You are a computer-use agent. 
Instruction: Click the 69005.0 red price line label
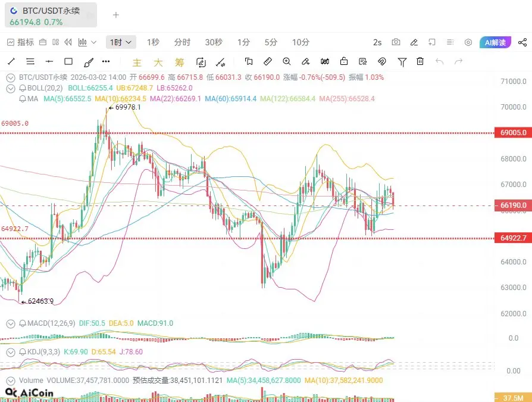click(x=513, y=132)
